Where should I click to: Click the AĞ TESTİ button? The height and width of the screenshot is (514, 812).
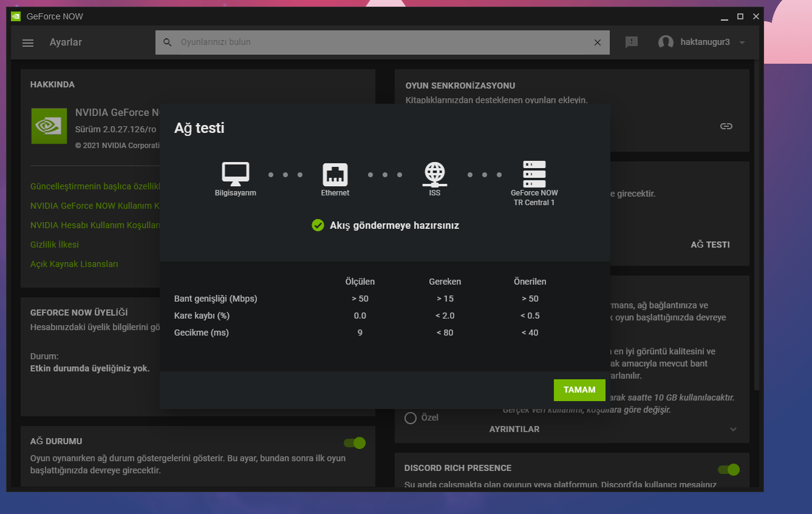pyautogui.click(x=711, y=245)
